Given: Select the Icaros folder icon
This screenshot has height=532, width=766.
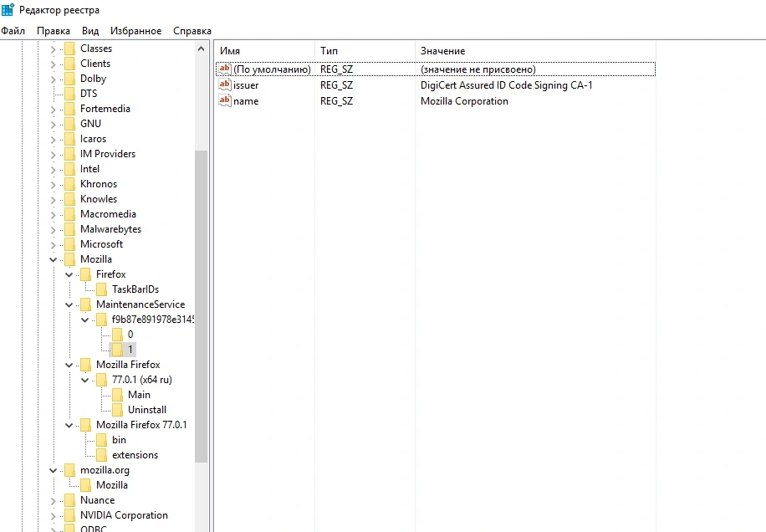Looking at the screenshot, I should point(70,139).
